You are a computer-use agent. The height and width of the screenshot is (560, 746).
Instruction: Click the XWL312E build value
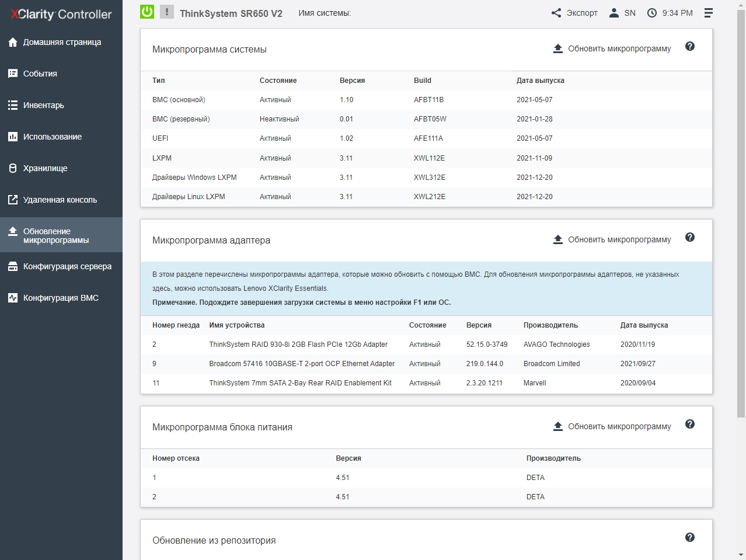(430, 178)
